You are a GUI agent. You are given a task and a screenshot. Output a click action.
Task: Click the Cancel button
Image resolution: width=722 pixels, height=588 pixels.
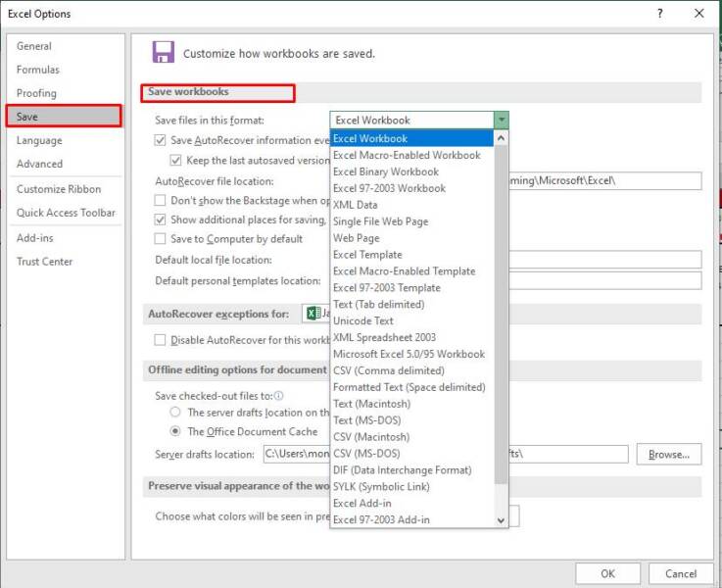[x=681, y=573]
